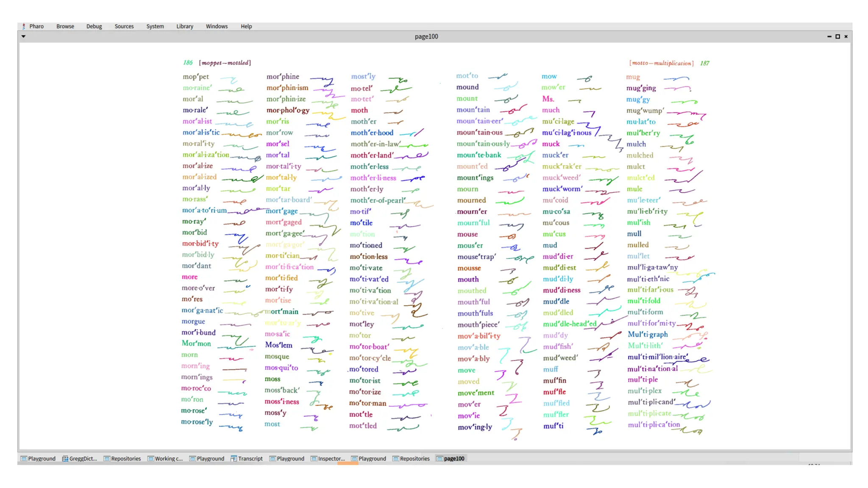
Task: Expand the System menu
Action: (x=155, y=26)
